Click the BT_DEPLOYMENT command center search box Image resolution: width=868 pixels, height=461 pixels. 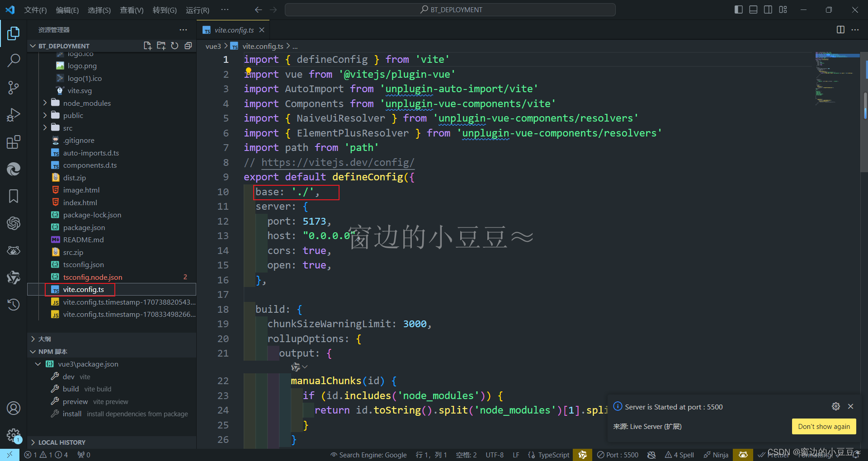coord(450,9)
